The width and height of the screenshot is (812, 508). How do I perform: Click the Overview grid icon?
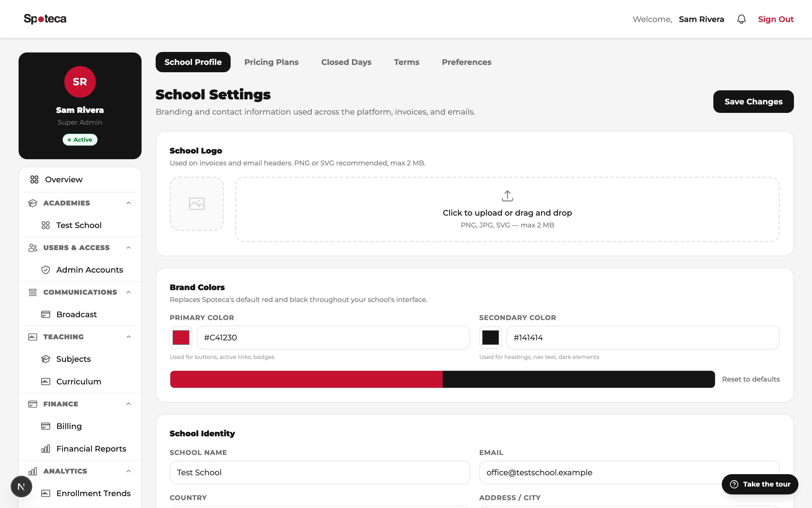[x=34, y=179]
